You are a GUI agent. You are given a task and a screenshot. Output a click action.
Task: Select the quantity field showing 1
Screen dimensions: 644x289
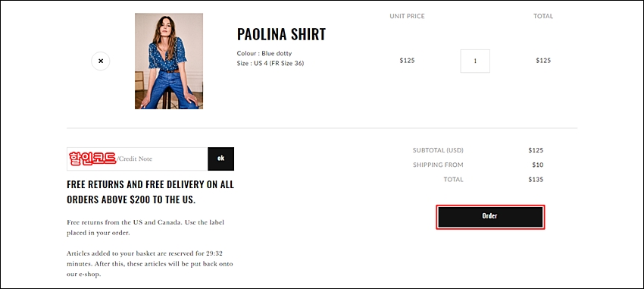(475, 61)
